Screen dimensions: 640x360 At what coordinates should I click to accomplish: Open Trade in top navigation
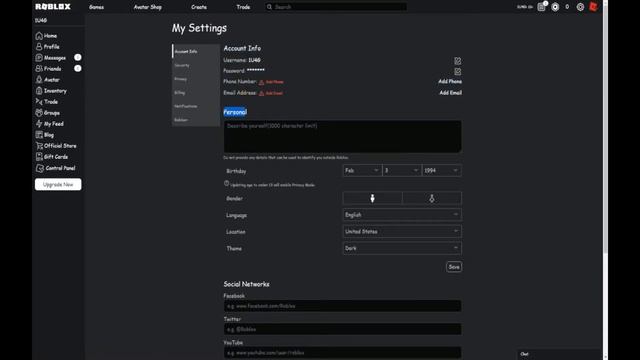(x=243, y=7)
